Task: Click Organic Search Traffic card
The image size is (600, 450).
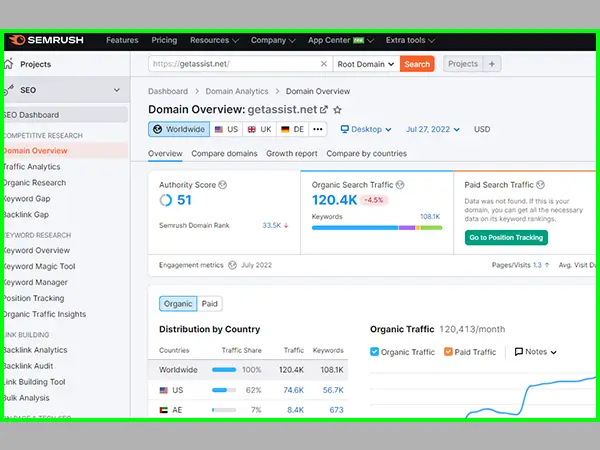Action: tap(377, 212)
